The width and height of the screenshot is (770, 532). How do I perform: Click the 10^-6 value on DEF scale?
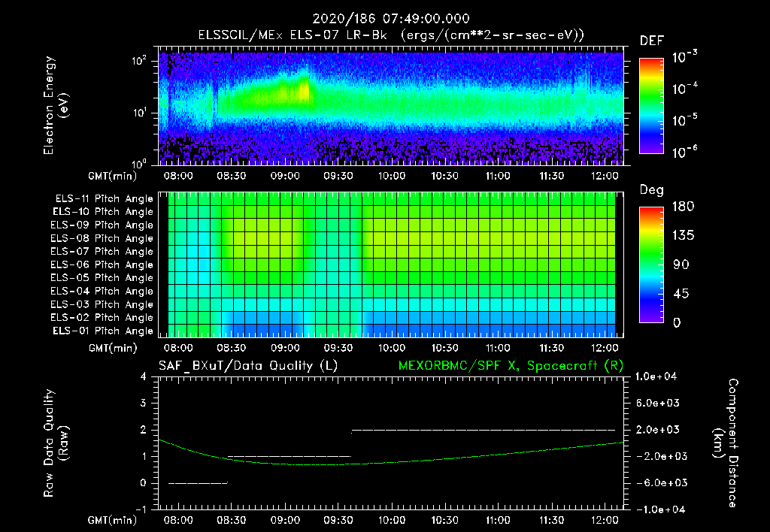click(684, 152)
